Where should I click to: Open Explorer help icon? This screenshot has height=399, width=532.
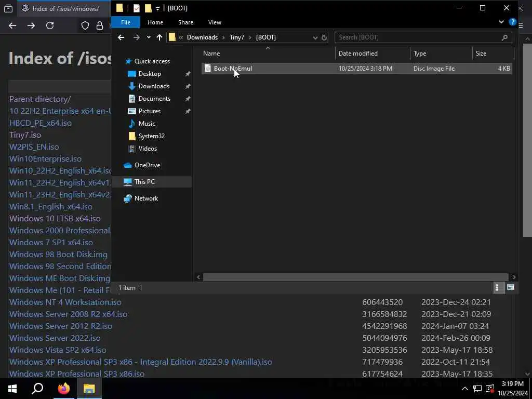pos(512,22)
